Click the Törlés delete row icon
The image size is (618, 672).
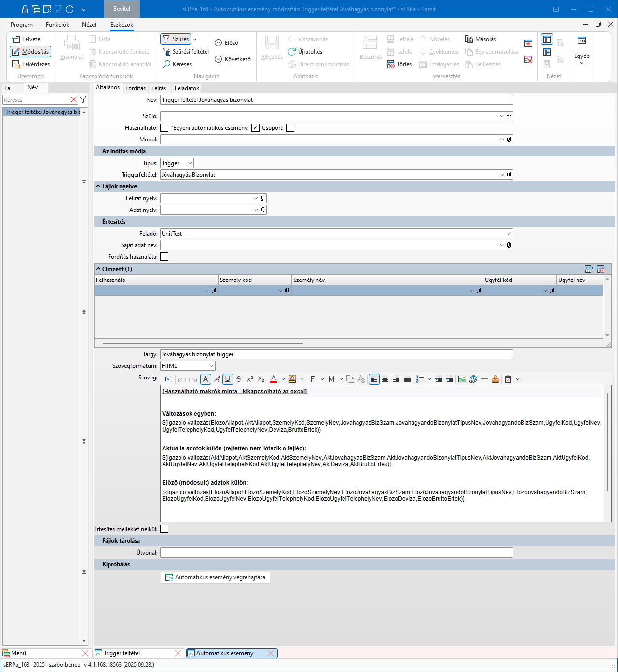point(391,64)
